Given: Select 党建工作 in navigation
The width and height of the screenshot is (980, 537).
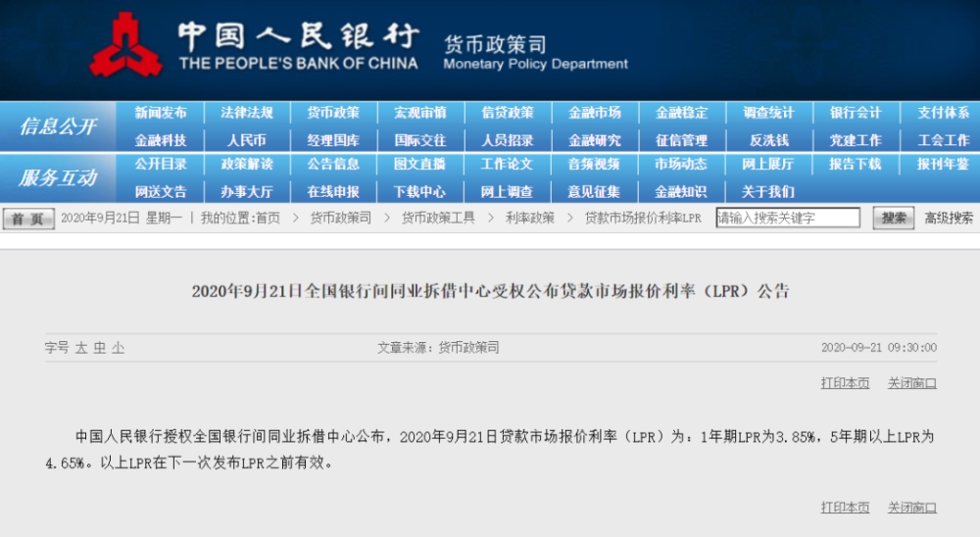Looking at the screenshot, I should point(855,140).
